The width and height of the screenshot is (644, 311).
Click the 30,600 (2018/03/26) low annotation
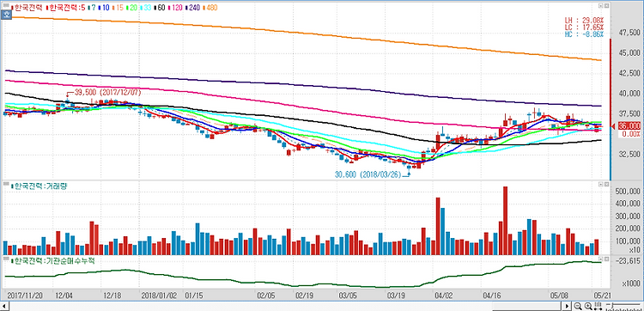click(368, 174)
